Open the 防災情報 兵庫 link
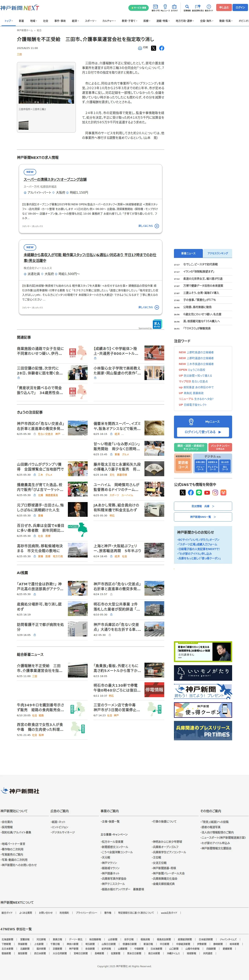249x980 pixels. (203, 506)
